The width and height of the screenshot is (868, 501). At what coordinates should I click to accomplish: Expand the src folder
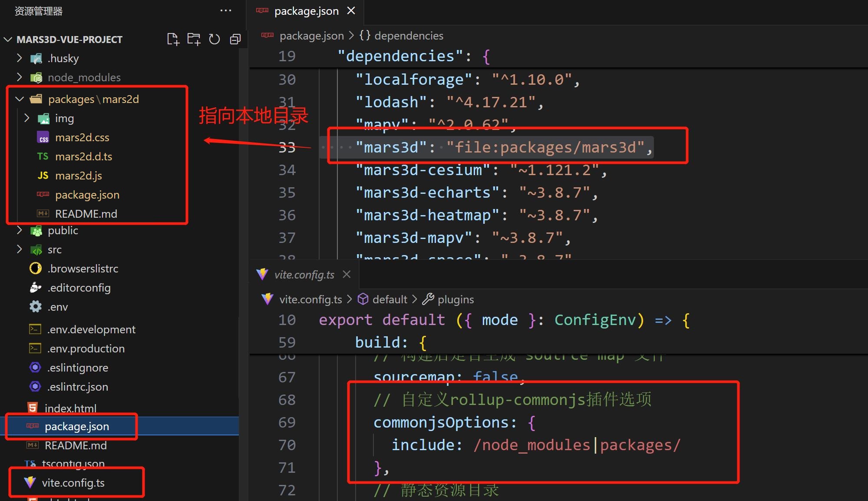pos(19,249)
